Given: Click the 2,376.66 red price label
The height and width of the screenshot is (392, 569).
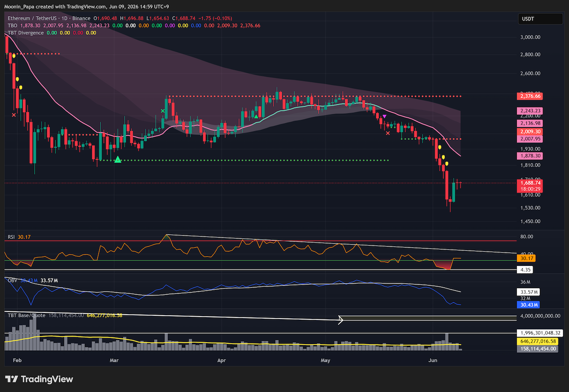Looking at the screenshot, I should click(x=530, y=96).
